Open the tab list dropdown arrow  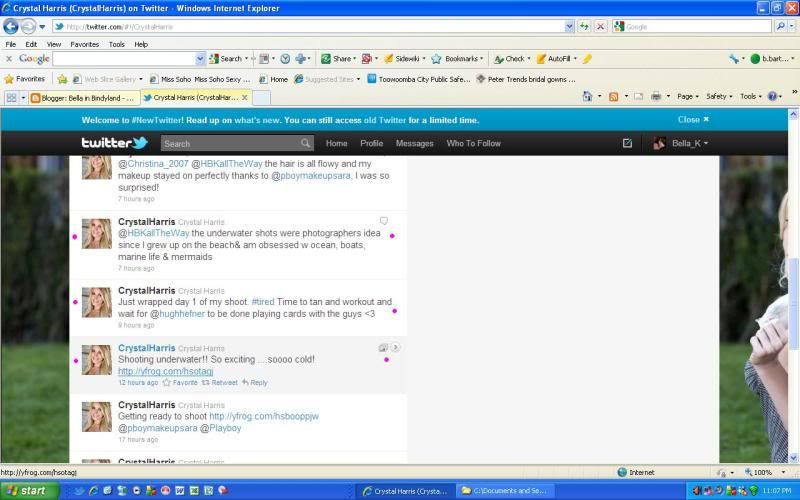[x=23, y=97]
